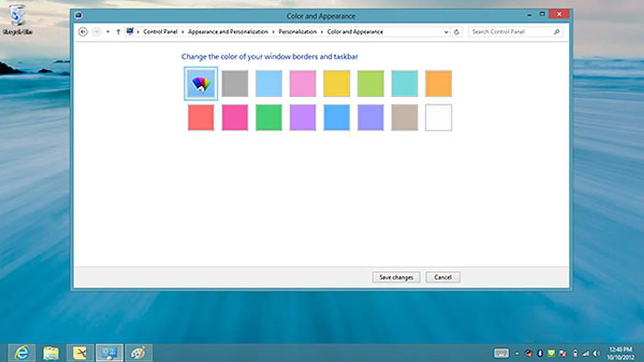Click the Back navigation arrow
Image resolution: width=644 pixels, height=362 pixels.
click(x=83, y=32)
